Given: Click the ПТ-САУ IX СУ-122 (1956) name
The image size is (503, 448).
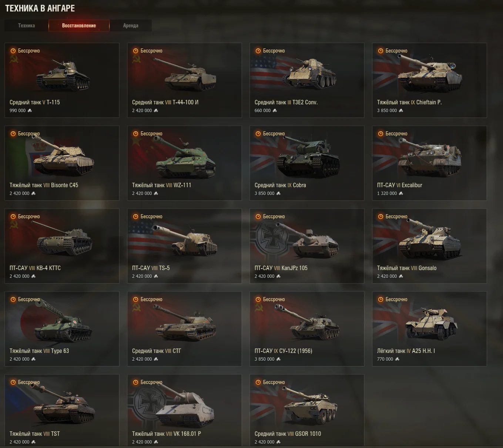Looking at the screenshot, I should [x=284, y=351].
